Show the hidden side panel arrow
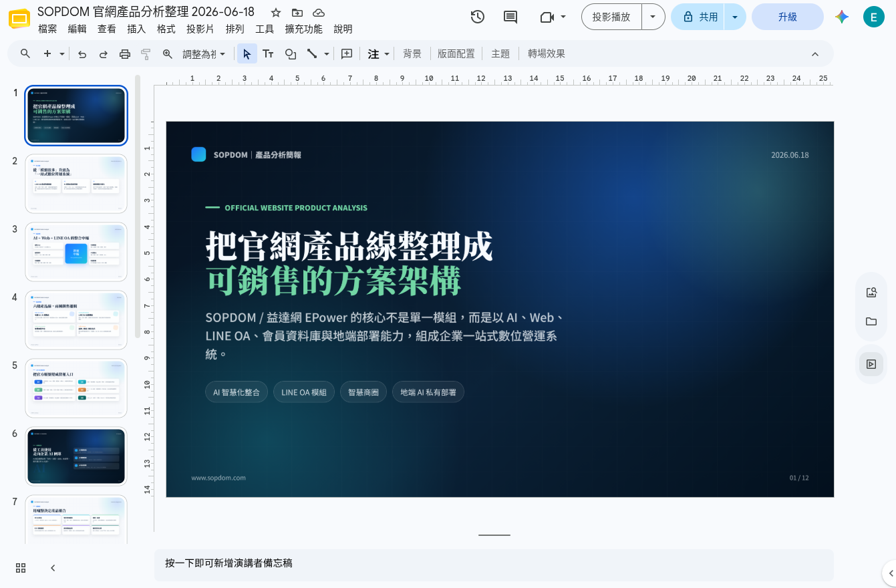This screenshot has width=896, height=588. coord(890,573)
